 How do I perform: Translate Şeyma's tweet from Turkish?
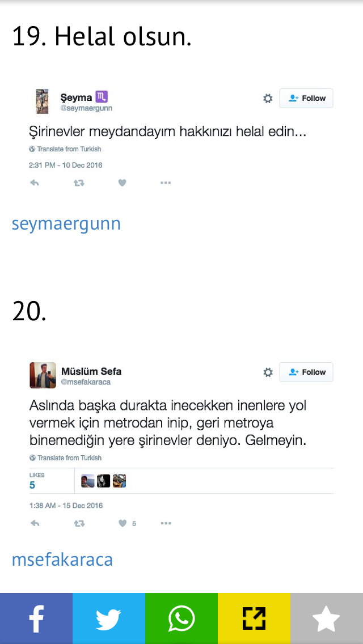click(65, 149)
